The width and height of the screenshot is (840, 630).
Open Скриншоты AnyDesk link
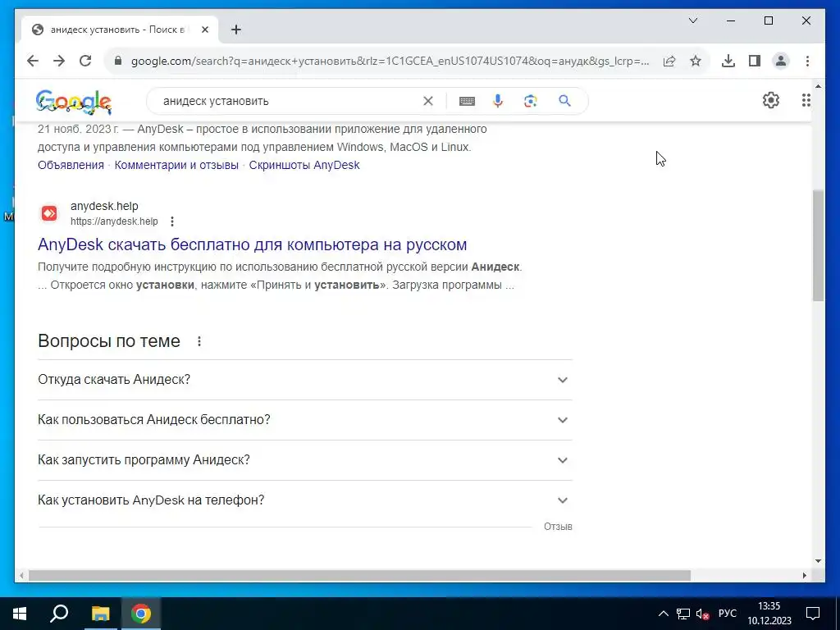304,165
